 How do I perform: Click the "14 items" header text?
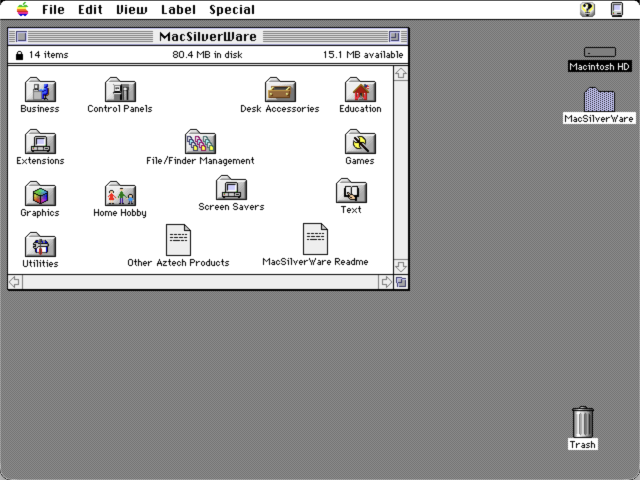[49, 55]
